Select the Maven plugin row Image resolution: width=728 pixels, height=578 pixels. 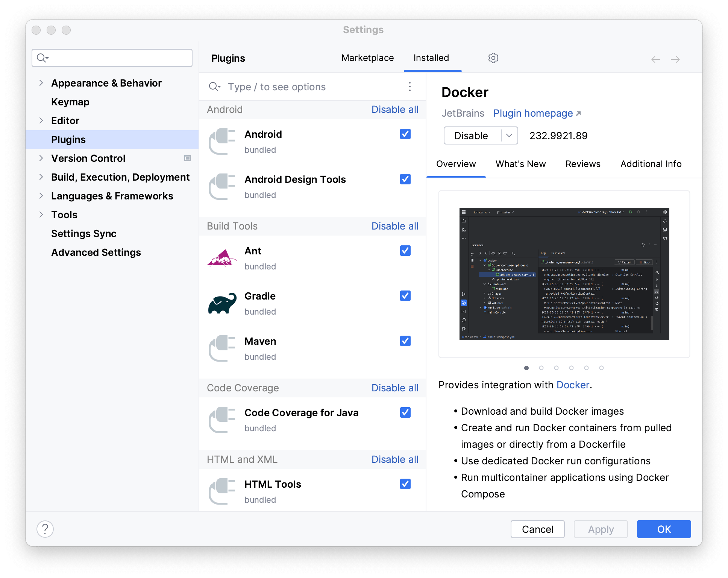click(x=312, y=348)
